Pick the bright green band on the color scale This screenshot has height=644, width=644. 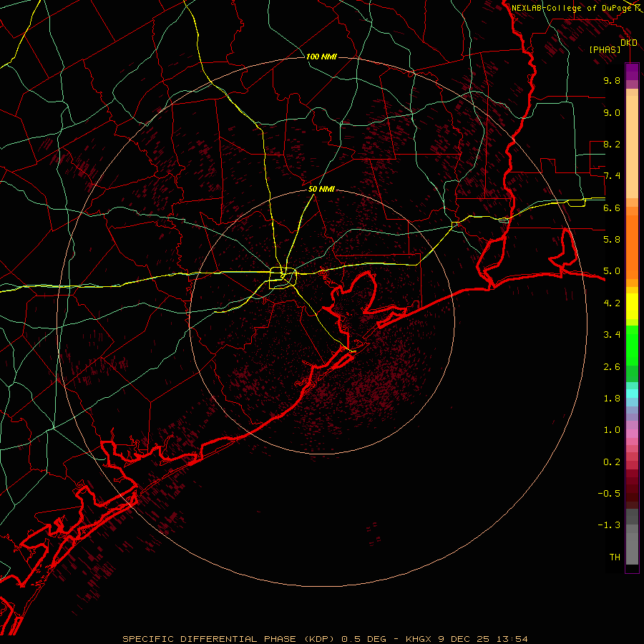click(632, 345)
